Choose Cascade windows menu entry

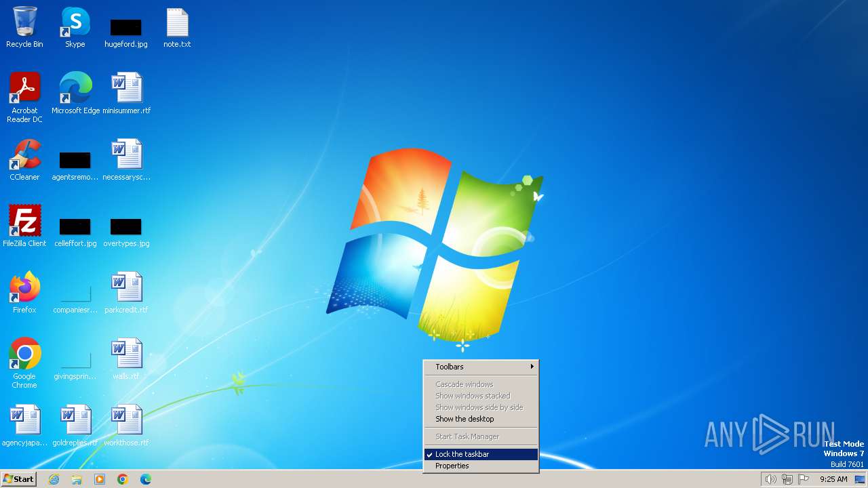coord(481,384)
